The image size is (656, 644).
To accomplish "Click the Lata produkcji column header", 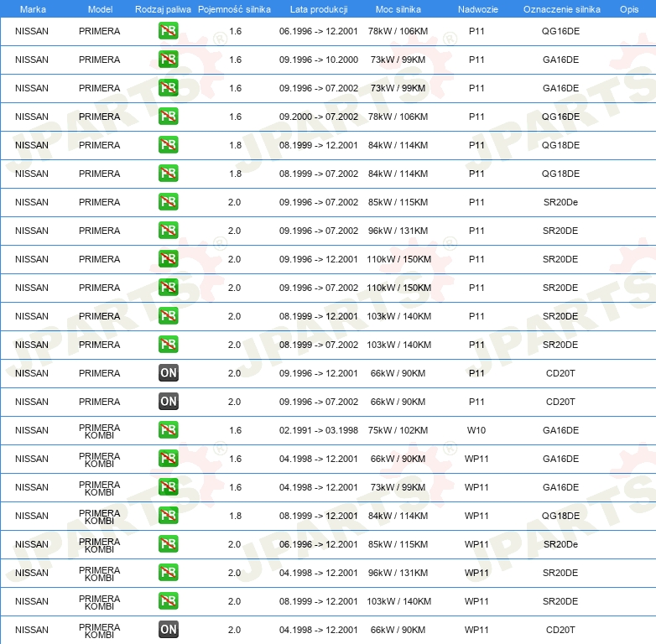I will 319,9.
